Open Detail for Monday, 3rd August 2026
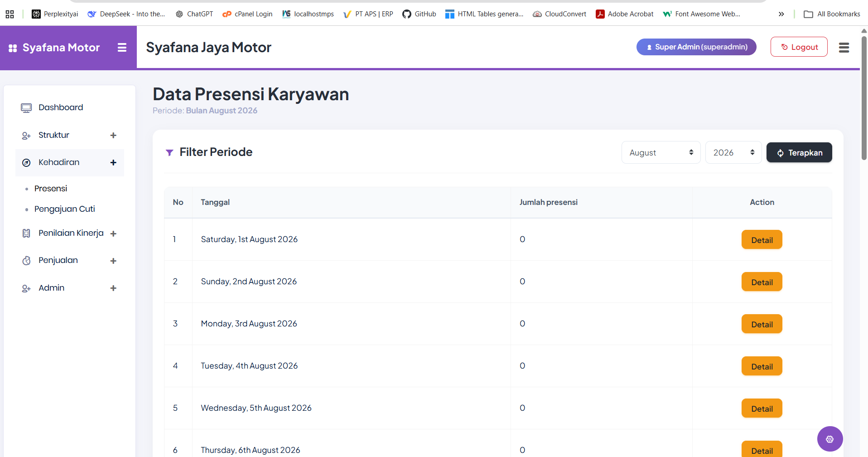 pyautogui.click(x=762, y=324)
